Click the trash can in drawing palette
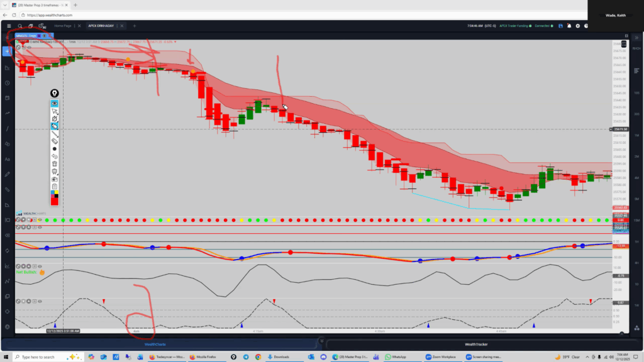 [x=55, y=163]
